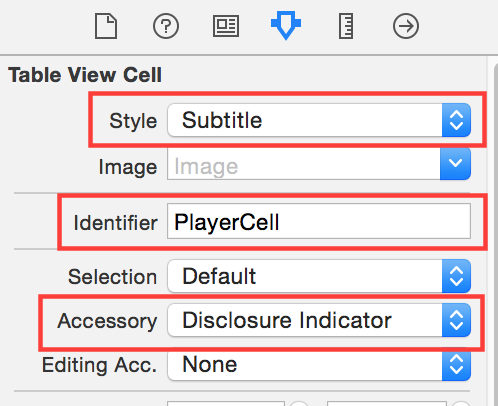
Task: Click the Table View Cell section header
Action: point(85,75)
